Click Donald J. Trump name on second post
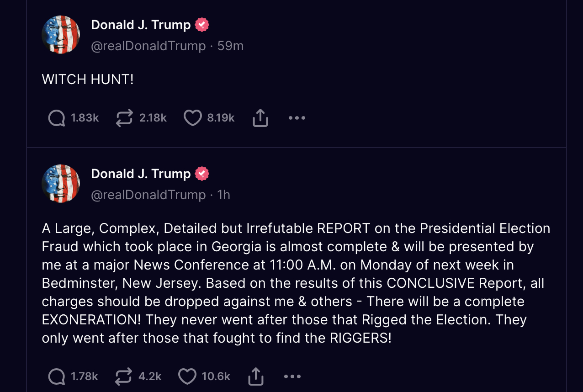The image size is (583, 392). click(x=141, y=174)
